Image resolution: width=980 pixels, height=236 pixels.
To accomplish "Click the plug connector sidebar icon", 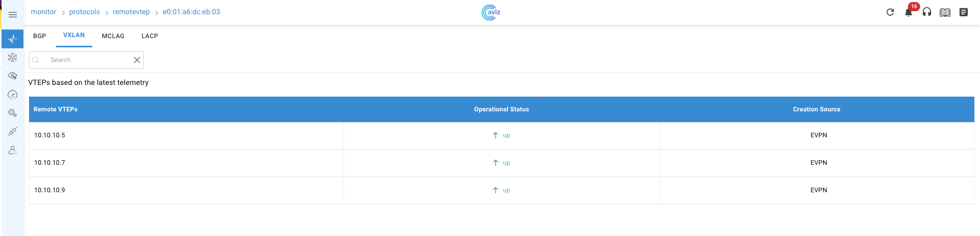I will click(x=13, y=132).
